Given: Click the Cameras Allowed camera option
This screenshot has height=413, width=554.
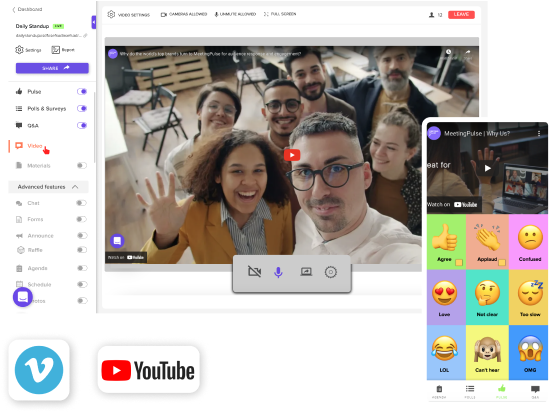Looking at the screenshot, I should tap(184, 14).
